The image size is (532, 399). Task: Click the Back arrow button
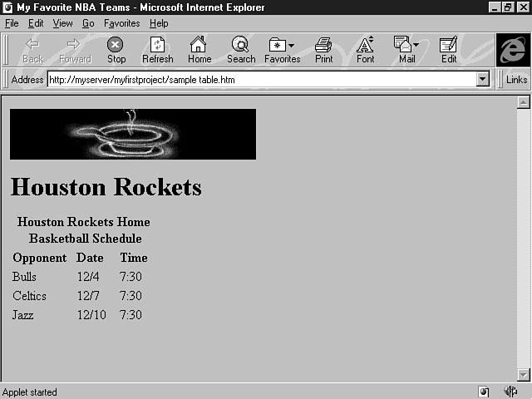[x=33, y=49]
